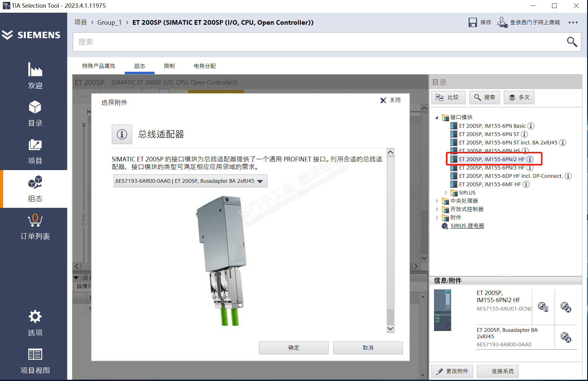Click the canvas scroll-left arrow

point(76,266)
